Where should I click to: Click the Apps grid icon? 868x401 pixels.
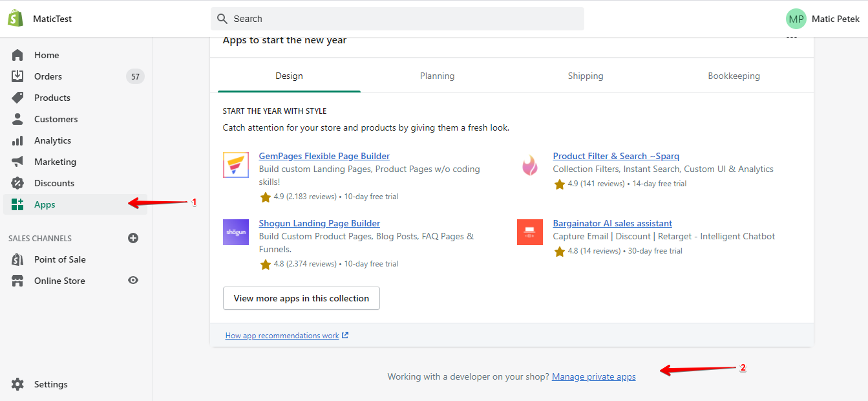[x=17, y=204]
